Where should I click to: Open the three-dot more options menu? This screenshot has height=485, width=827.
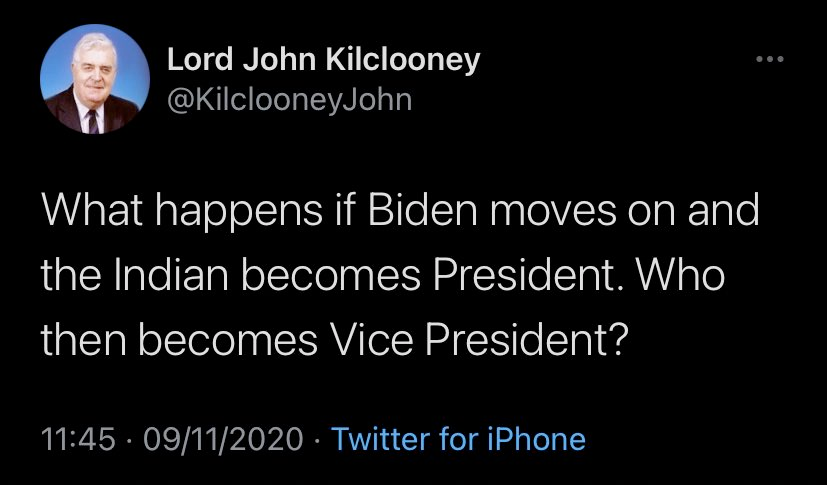(x=770, y=60)
